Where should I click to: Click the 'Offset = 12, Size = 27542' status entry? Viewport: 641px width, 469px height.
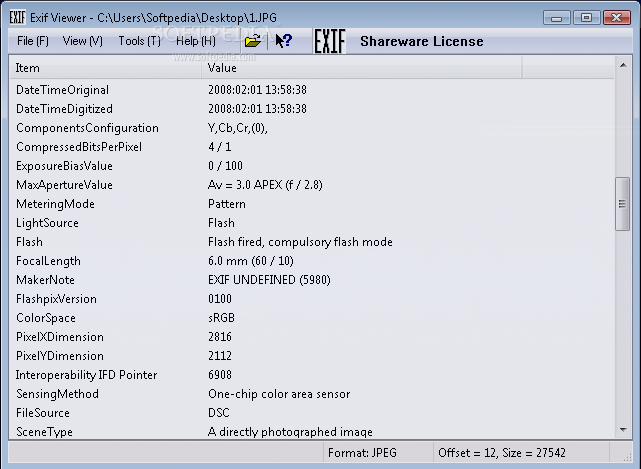(x=502, y=453)
